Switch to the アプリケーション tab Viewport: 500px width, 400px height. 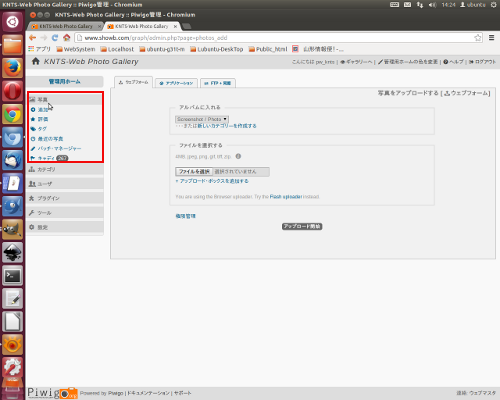[x=176, y=83]
